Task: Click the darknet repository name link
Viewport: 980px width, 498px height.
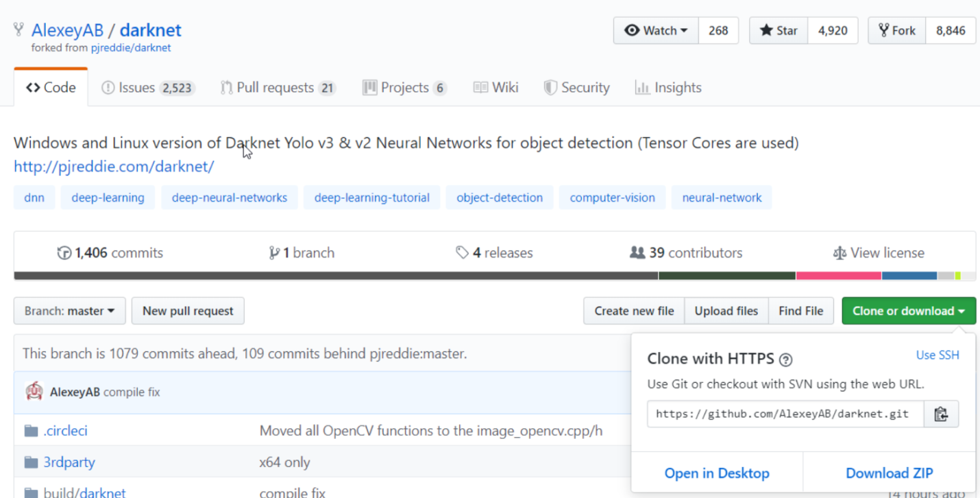Action: [151, 31]
